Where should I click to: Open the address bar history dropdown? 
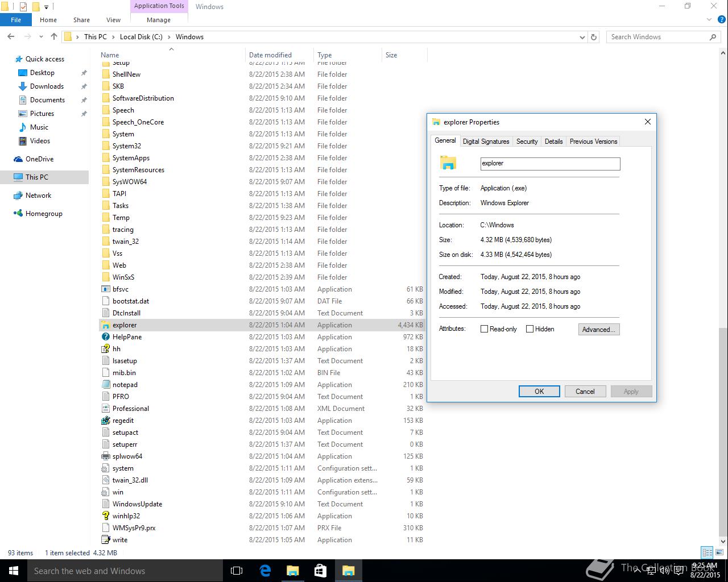(x=582, y=37)
